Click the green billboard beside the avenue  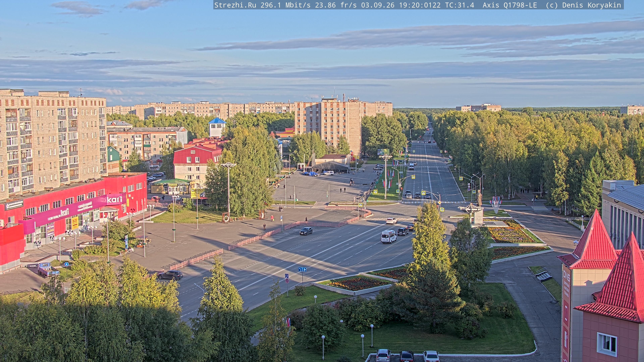(x=383, y=151)
